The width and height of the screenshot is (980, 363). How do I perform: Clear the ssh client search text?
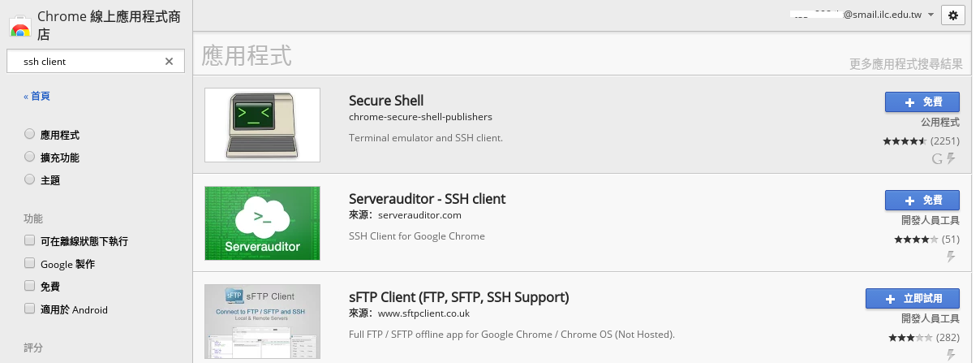click(x=169, y=61)
